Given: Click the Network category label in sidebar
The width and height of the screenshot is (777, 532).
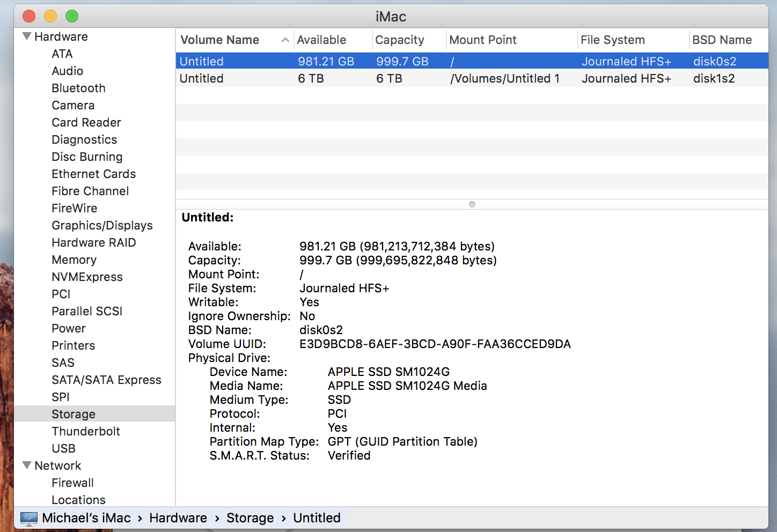Looking at the screenshot, I should click(58, 465).
